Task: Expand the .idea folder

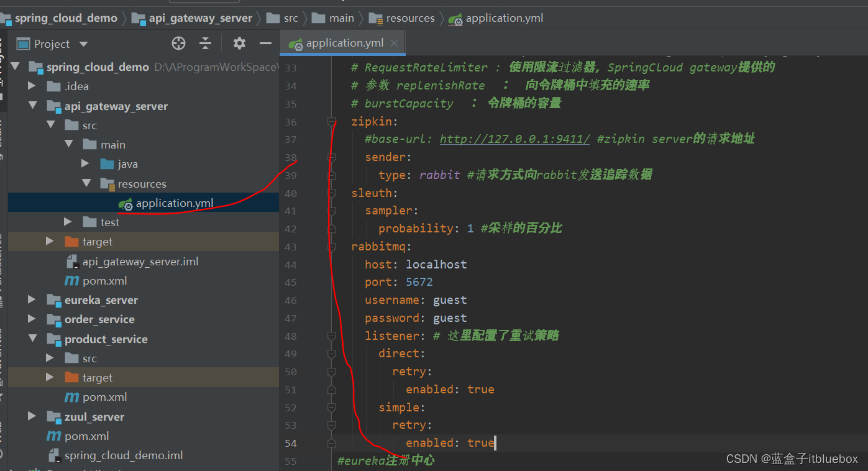Action: click(32, 86)
